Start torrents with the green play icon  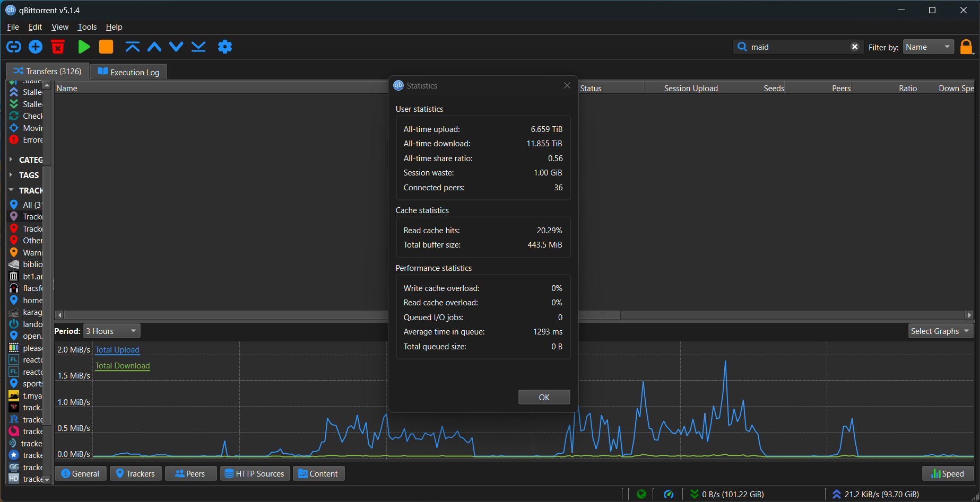pos(84,47)
